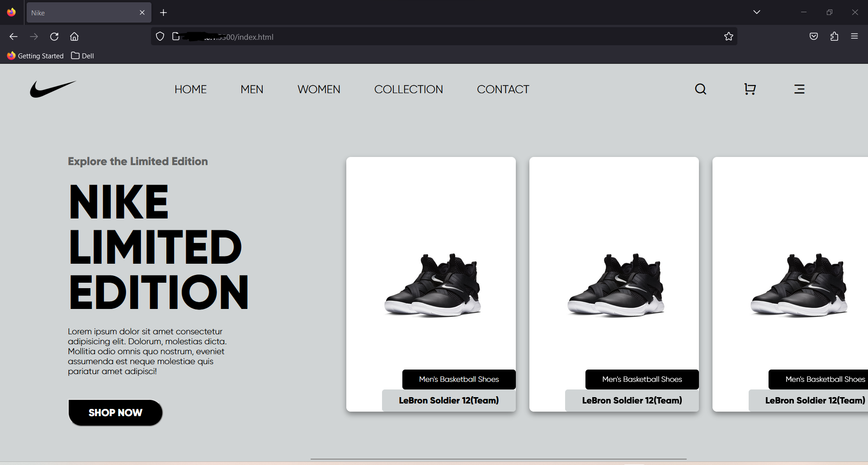This screenshot has width=868, height=465.
Task: Open the search icon in the navbar
Action: pos(701,89)
